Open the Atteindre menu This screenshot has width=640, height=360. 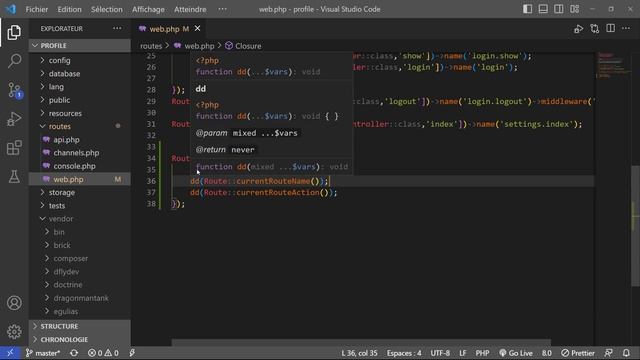[x=190, y=9]
